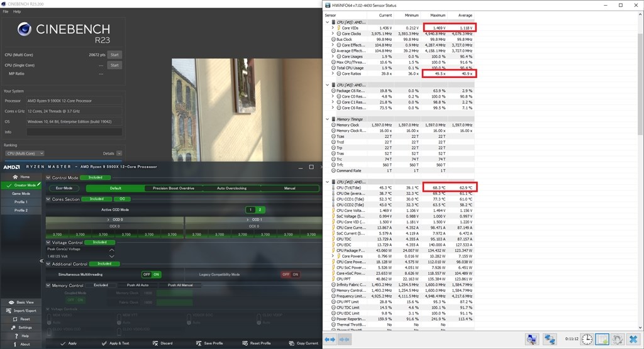Click Save Profile in Ryzen Master
Screen dimensions: 644x349
(x=209, y=343)
